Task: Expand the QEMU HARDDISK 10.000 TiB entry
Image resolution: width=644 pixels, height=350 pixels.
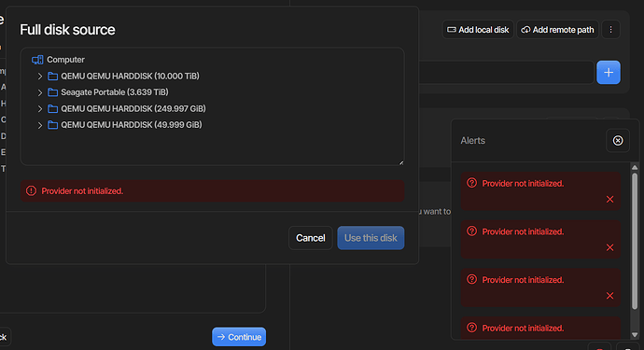Action: coord(40,77)
